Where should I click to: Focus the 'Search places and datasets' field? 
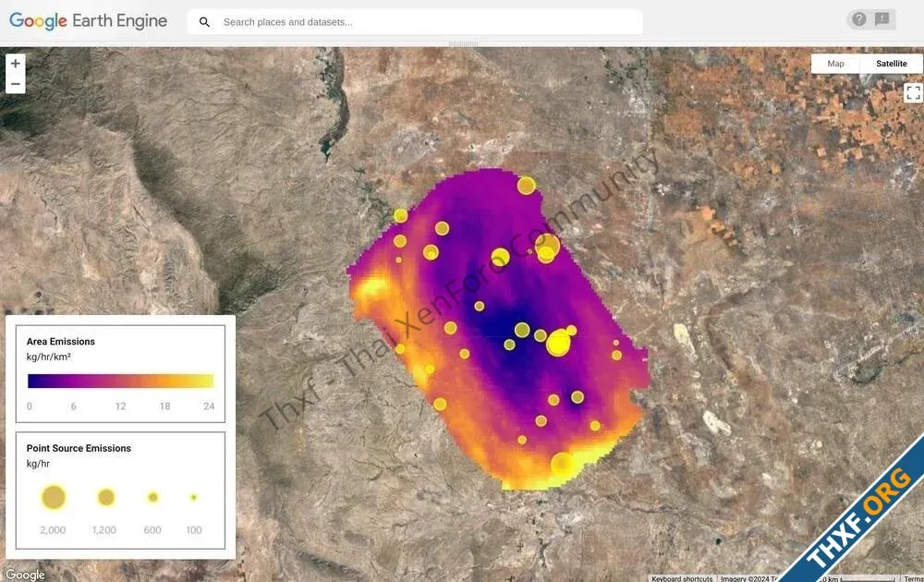click(415, 22)
